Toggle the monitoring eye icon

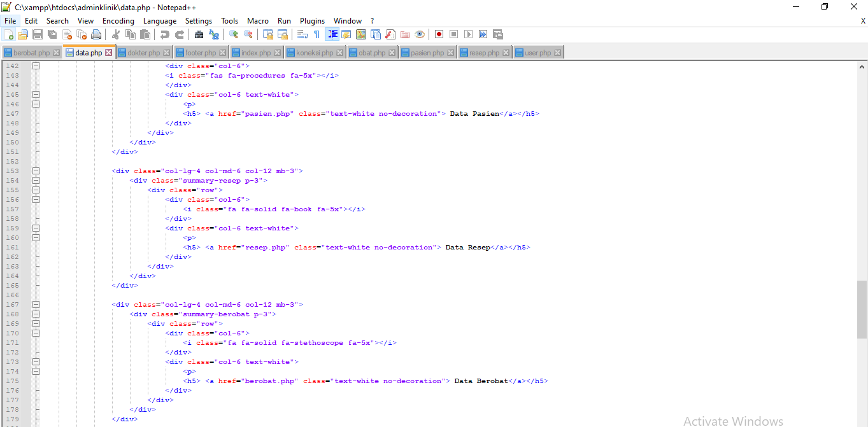coord(420,34)
